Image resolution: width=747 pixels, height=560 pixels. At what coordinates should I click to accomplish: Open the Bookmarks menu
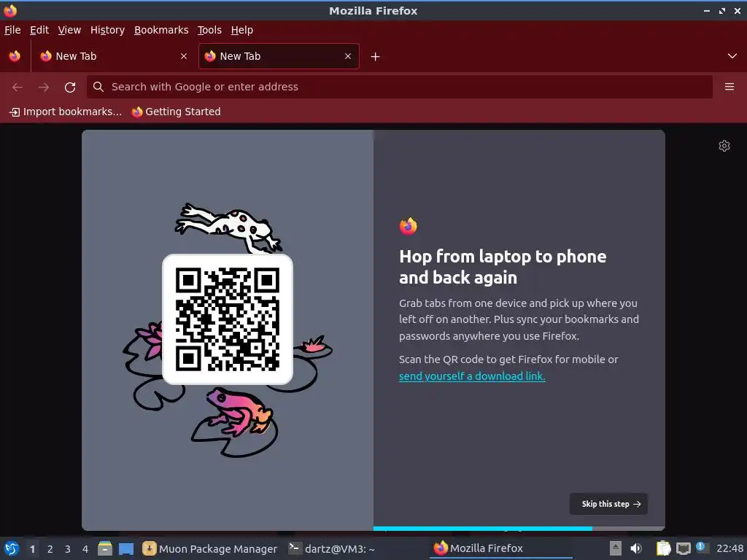(x=161, y=30)
